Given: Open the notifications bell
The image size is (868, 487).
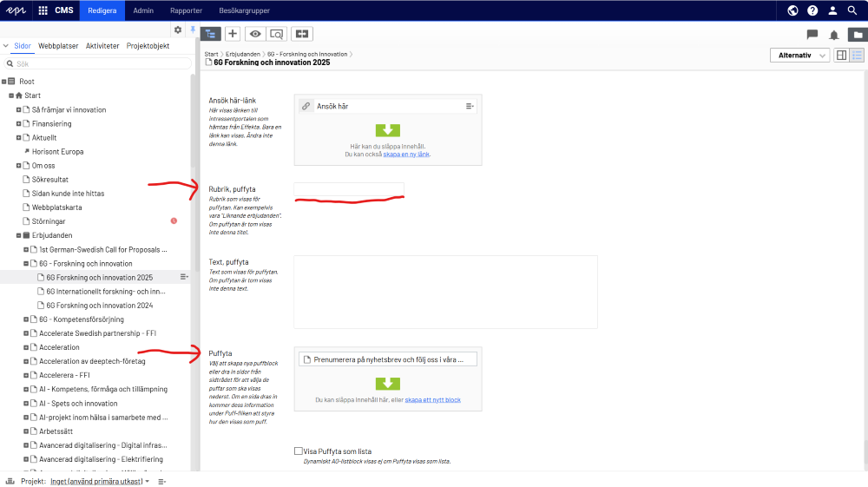Looking at the screenshot, I should click(834, 35).
